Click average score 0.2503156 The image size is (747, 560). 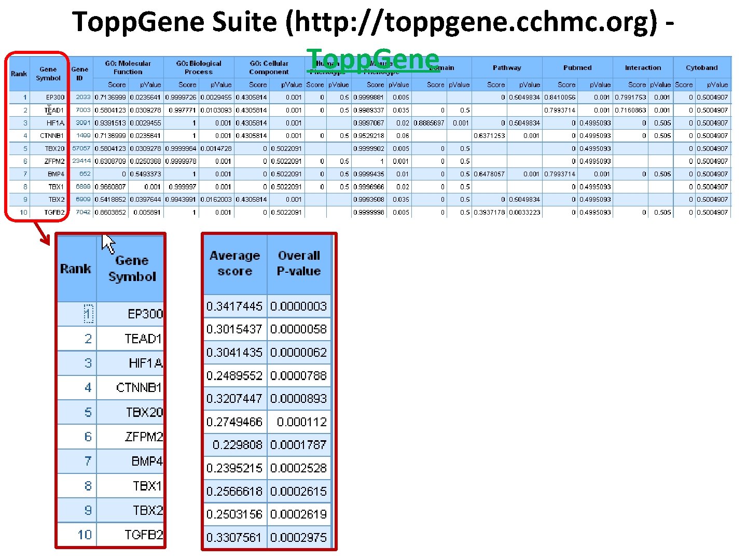pyautogui.click(x=234, y=514)
